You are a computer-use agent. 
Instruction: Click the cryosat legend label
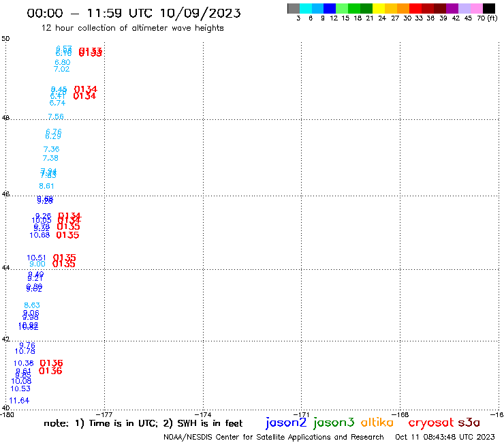pos(430,423)
